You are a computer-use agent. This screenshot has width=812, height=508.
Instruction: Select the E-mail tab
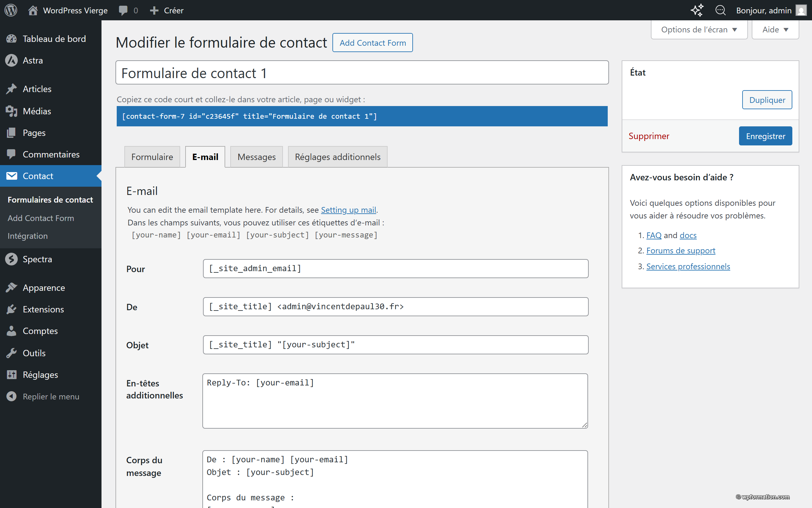[x=205, y=157]
